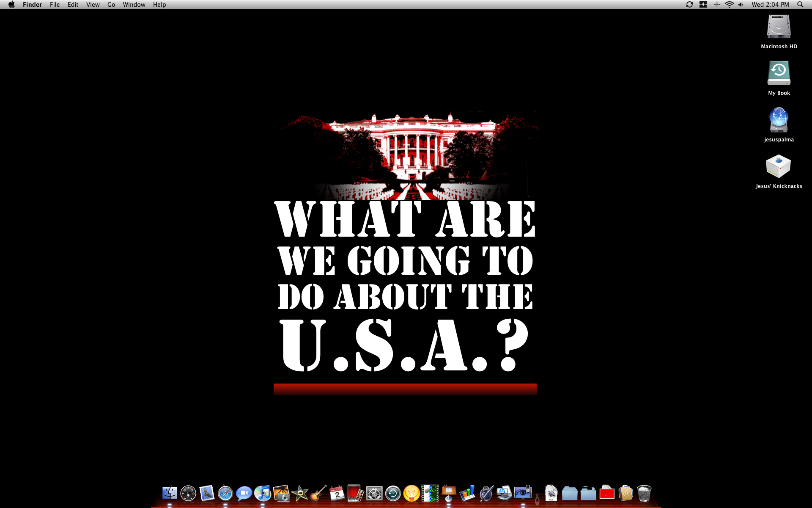Image resolution: width=812 pixels, height=508 pixels.
Task: Select the Macintosh HD desktop drive
Action: click(779, 27)
